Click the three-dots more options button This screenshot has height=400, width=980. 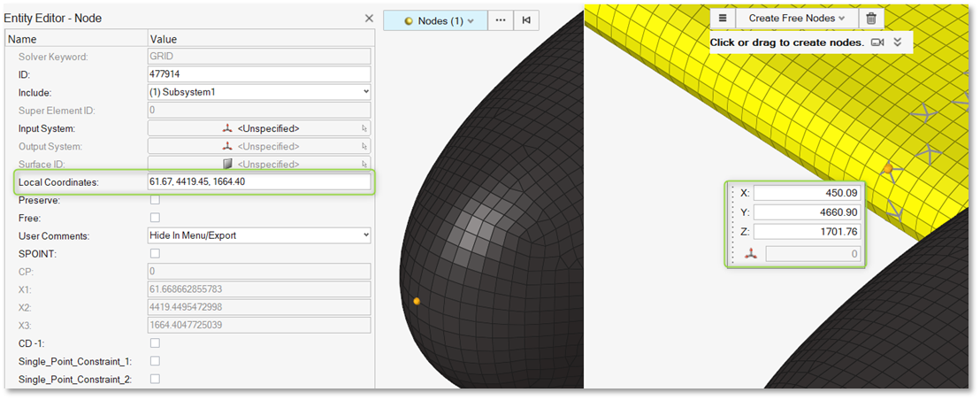(500, 20)
